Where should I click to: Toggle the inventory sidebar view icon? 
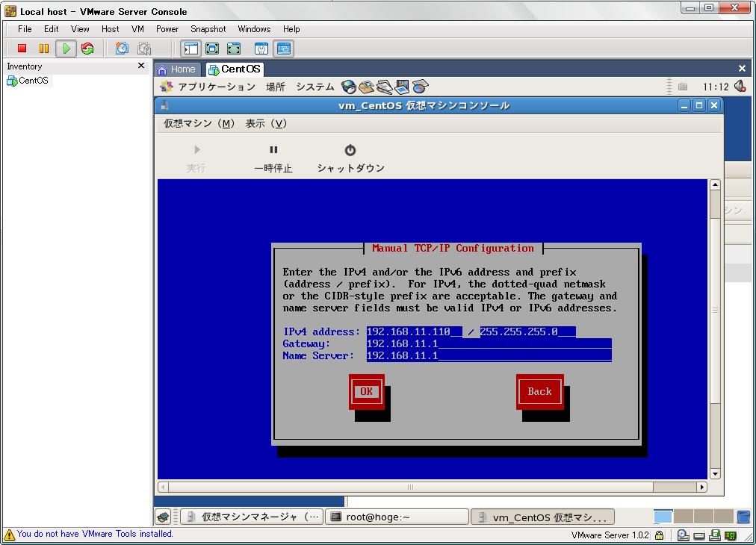191,49
